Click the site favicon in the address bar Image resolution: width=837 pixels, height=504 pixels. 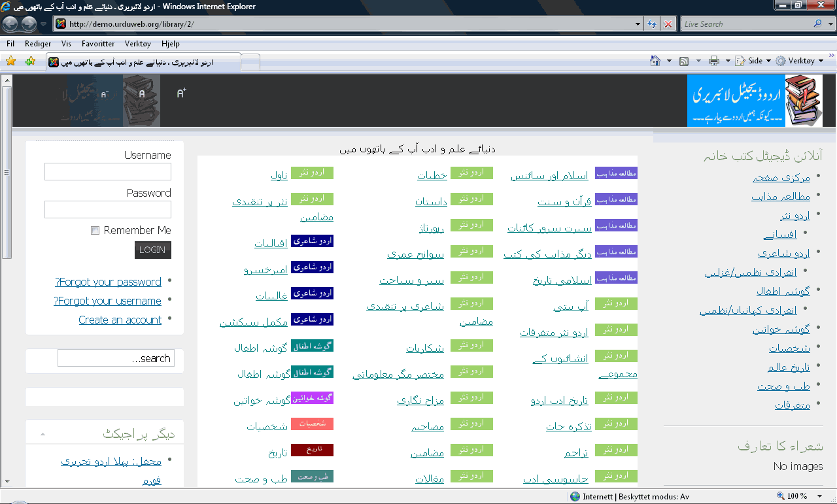tap(61, 24)
